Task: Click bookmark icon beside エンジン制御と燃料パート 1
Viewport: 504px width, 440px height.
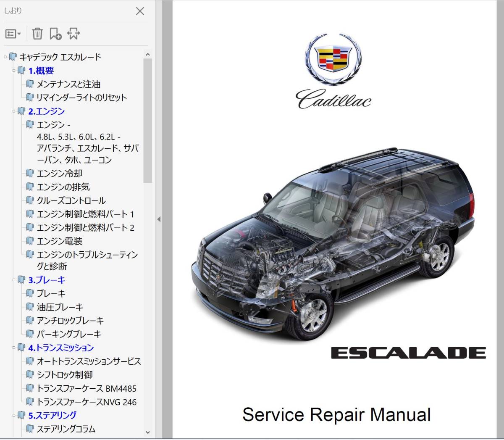Action: tap(30, 213)
